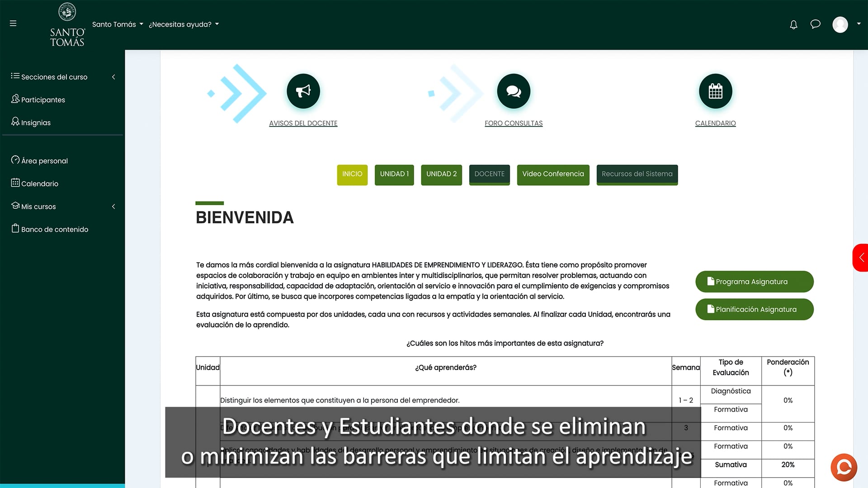The width and height of the screenshot is (868, 488).
Task: Open Avisos del Docente via the megaphone icon
Action: [x=303, y=91]
